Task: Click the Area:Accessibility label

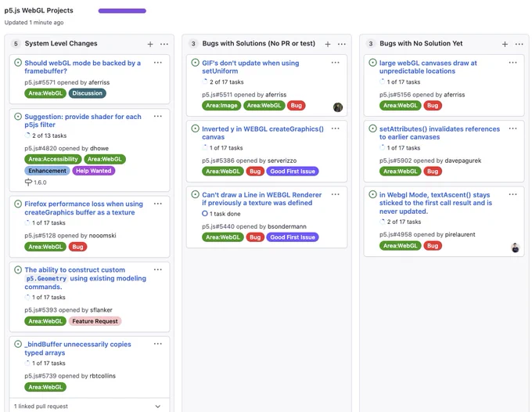Action: [53, 159]
